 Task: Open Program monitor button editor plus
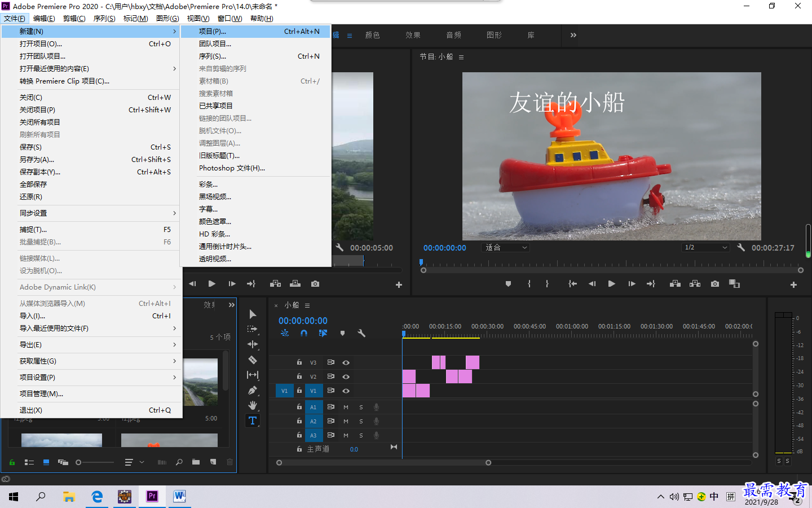pos(793,285)
